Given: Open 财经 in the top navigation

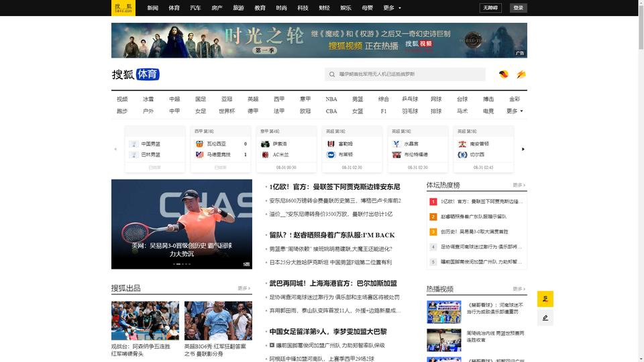Looking at the screenshot, I should [x=324, y=8].
